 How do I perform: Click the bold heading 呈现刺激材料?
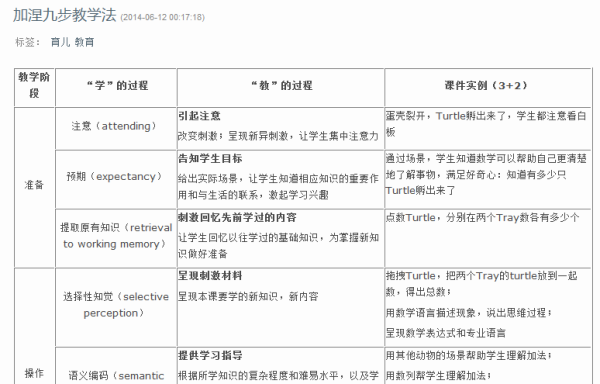pyautogui.click(x=210, y=276)
